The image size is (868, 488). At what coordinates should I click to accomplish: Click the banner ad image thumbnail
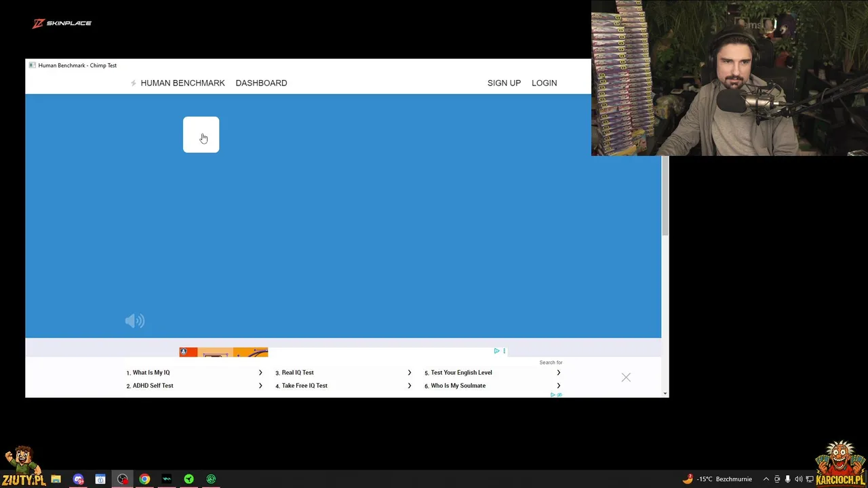coord(224,352)
